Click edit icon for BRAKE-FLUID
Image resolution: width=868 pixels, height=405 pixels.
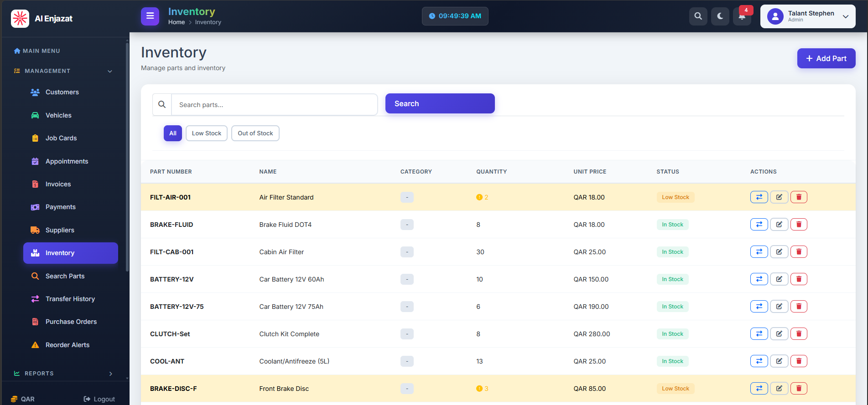(779, 225)
